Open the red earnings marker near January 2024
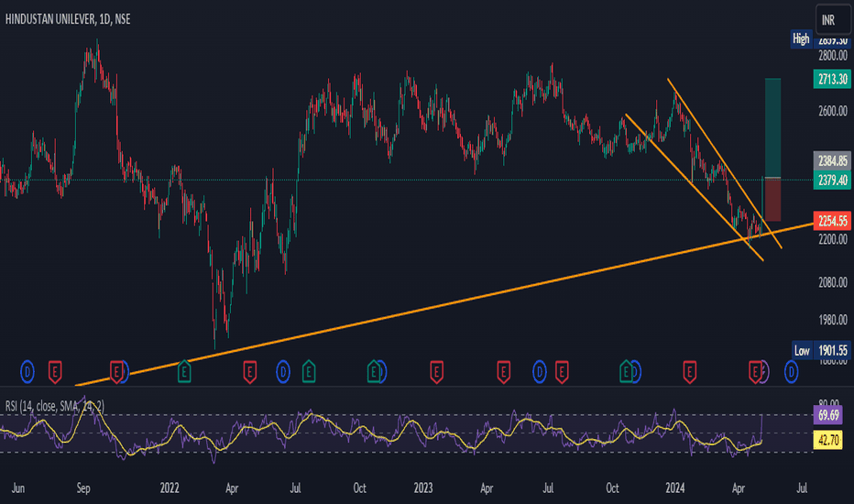The height and width of the screenshot is (504, 854). tap(689, 372)
